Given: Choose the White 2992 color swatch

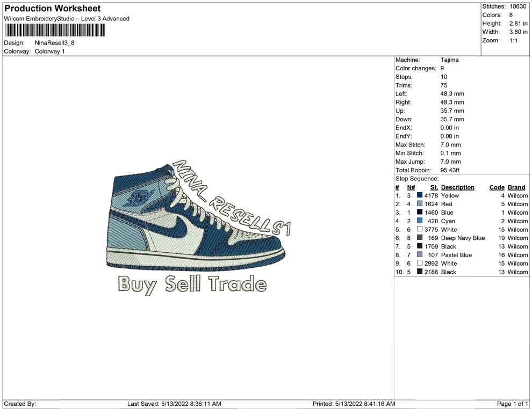Looking at the screenshot, I should click(420, 263).
